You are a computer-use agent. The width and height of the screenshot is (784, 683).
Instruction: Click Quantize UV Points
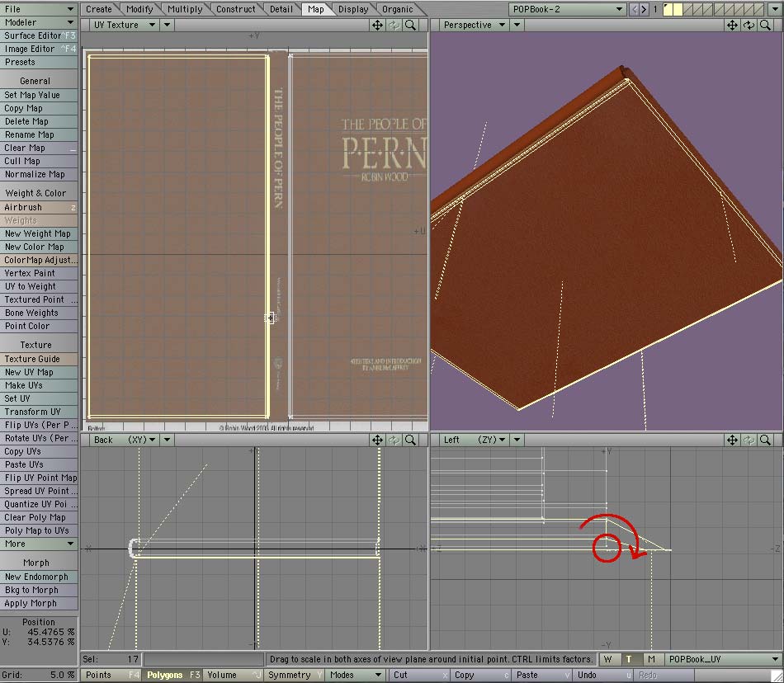click(x=39, y=504)
